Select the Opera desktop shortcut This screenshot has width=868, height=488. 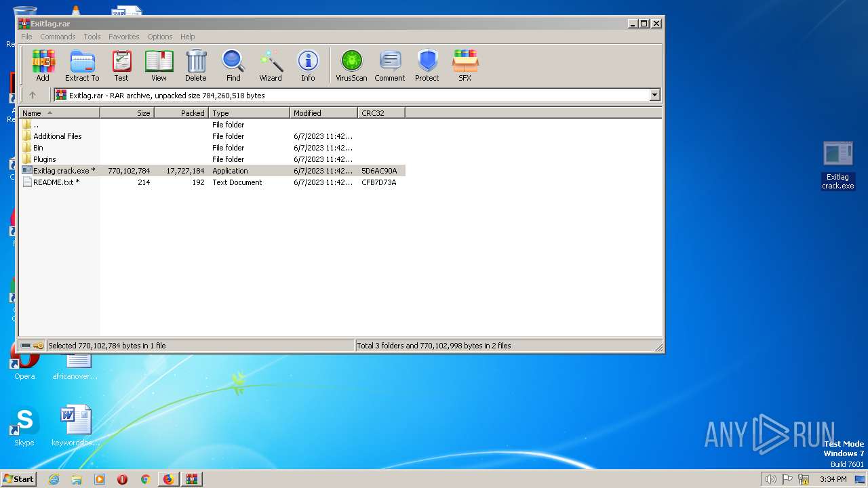click(24, 363)
